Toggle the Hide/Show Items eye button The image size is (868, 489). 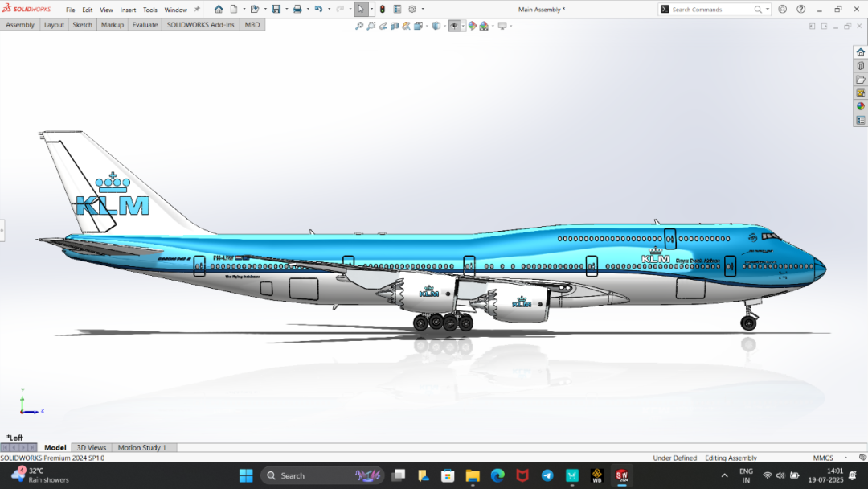[x=454, y=26]
